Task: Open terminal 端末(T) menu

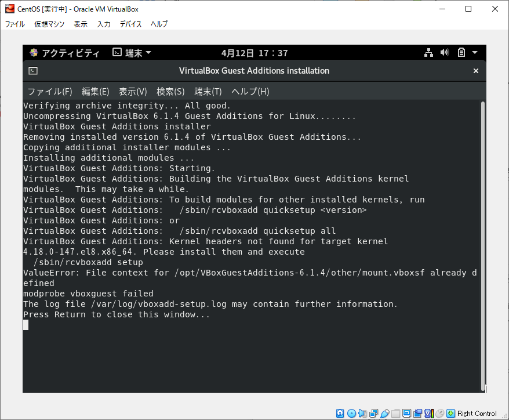Action: pos(208,92)
